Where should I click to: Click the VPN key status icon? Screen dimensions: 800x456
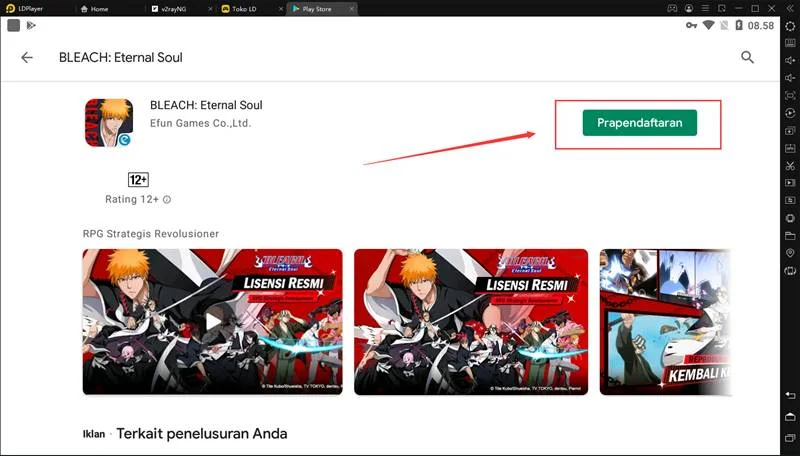coord(691,26)
